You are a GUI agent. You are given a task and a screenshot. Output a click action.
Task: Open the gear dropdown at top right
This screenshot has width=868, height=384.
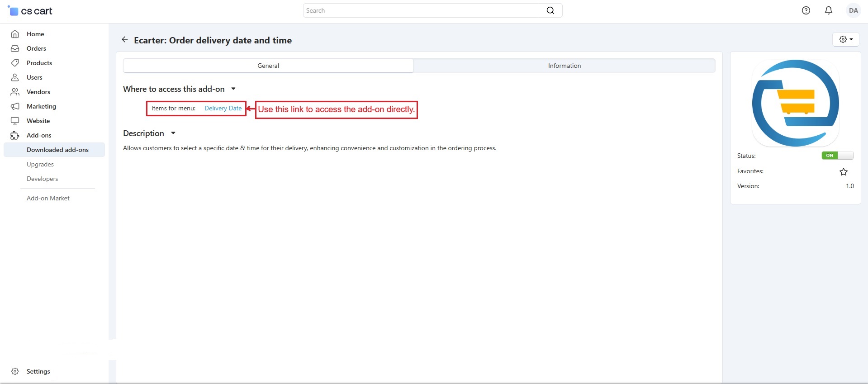[x=845, y=39]
